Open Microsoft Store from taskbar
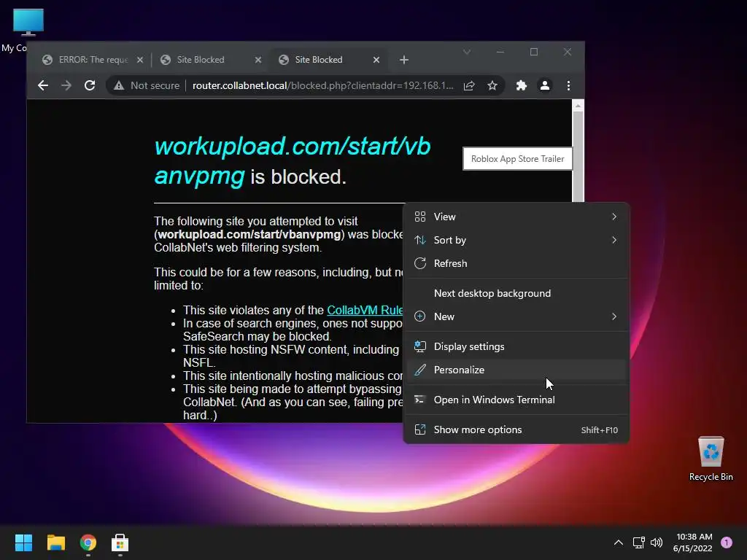This screenshot has width=747, height=560. point(120,542)
